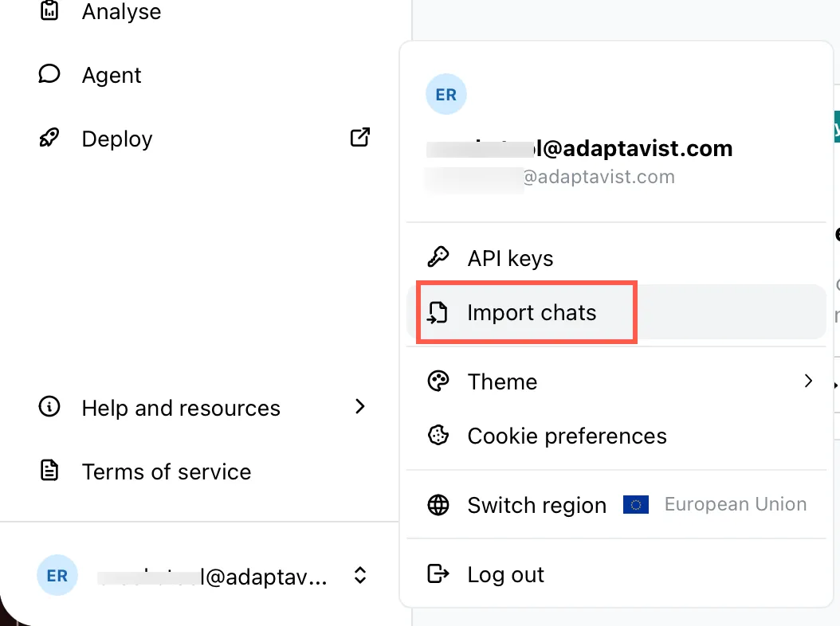Image resolution: width=840 pixels, height=626 pixels.
Task: Click the info icon for Help and resources
Action: coord(49,407)
